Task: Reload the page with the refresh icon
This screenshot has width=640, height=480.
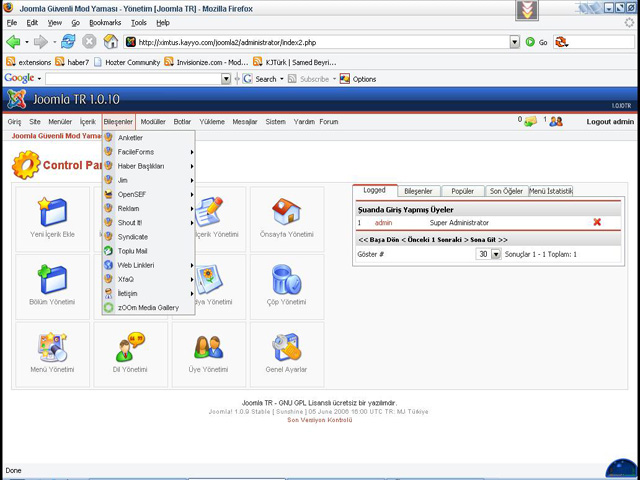Action: pyautogui.click(x=68, y=42)
